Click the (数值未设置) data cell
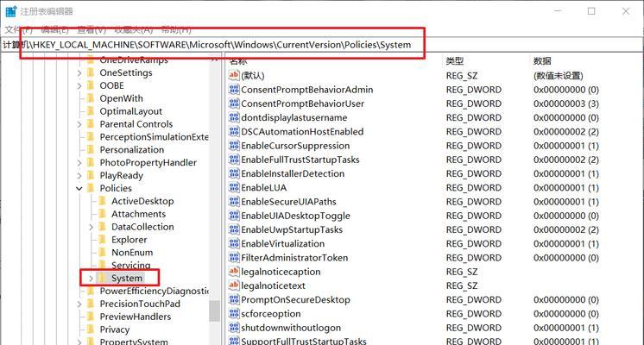 (559, 76)
